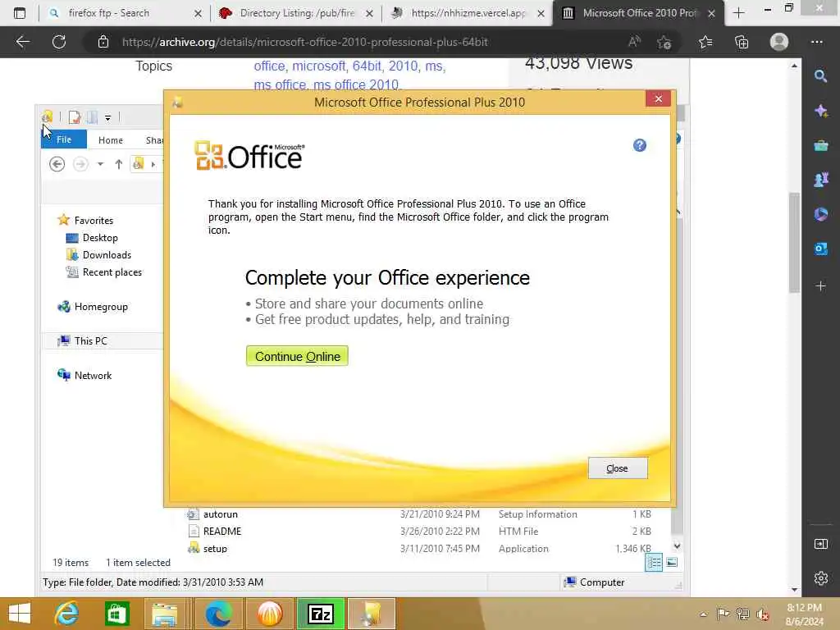
Task: Select the README file row
Action: coord(418,531)
